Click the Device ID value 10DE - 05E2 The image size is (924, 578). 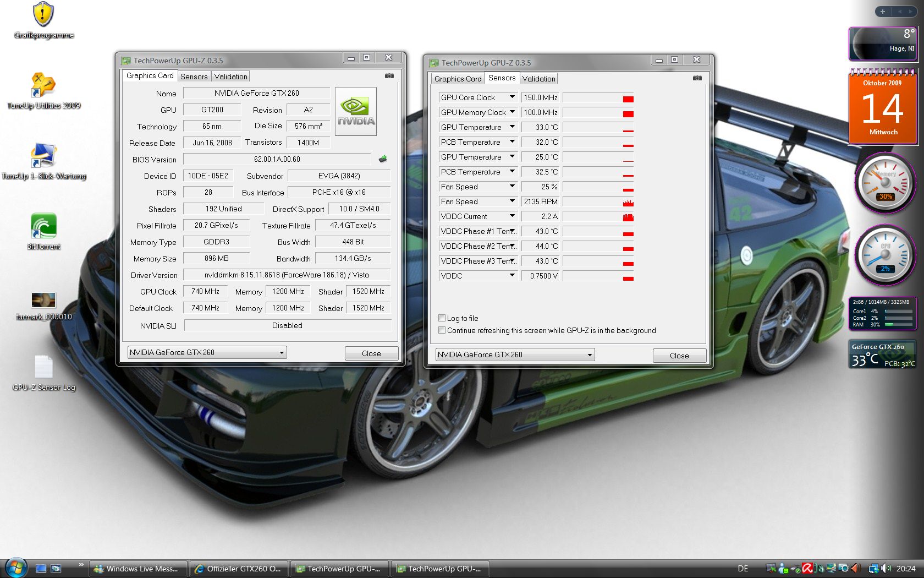(x=208, y=176)
